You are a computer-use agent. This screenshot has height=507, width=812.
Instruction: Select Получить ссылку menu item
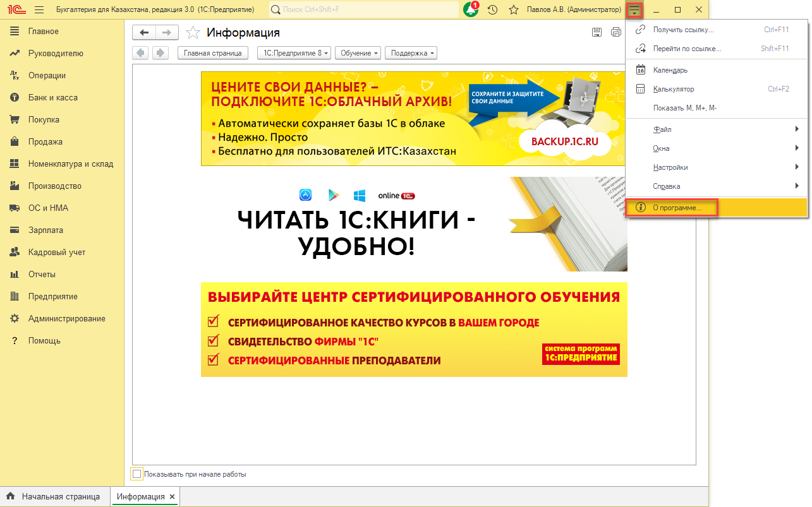[x=717, y=30]
